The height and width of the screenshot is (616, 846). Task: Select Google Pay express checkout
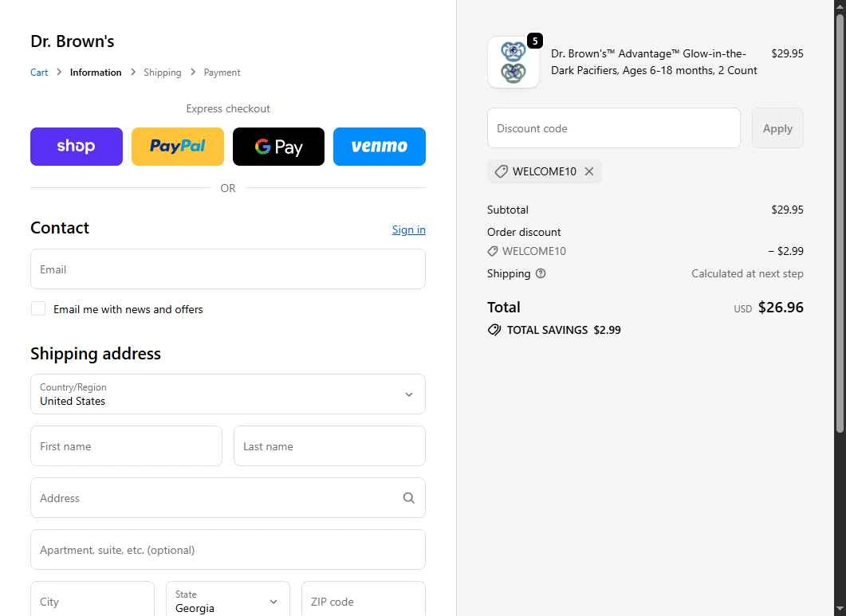278,146
